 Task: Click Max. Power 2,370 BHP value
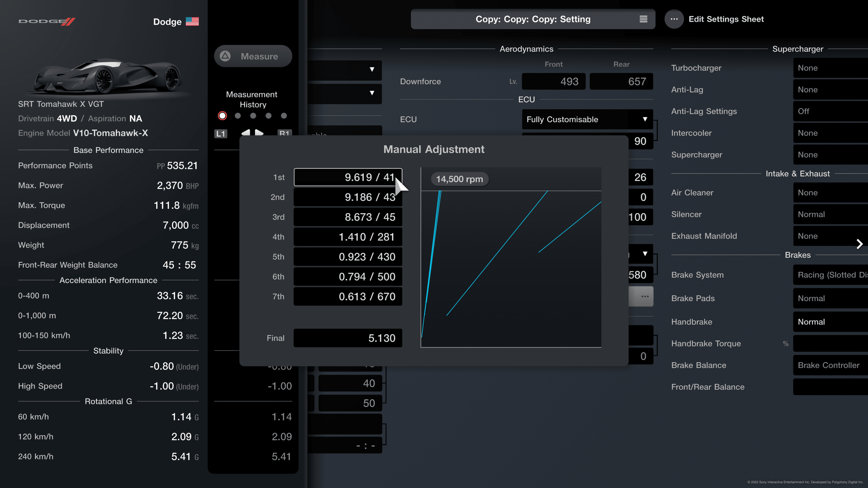178,185
